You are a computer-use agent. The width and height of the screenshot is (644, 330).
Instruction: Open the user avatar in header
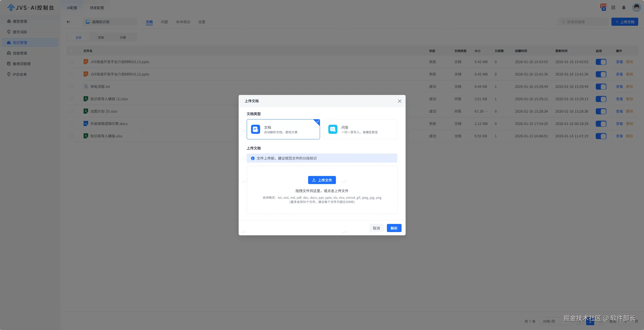636,8
